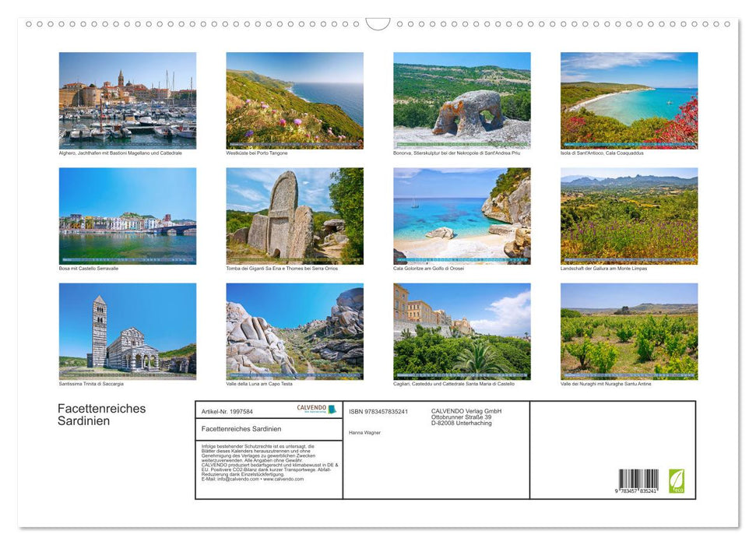The image size is (756, 545).
Task: Select the Hanna Wagner author label
Action: tap(364, 433)
